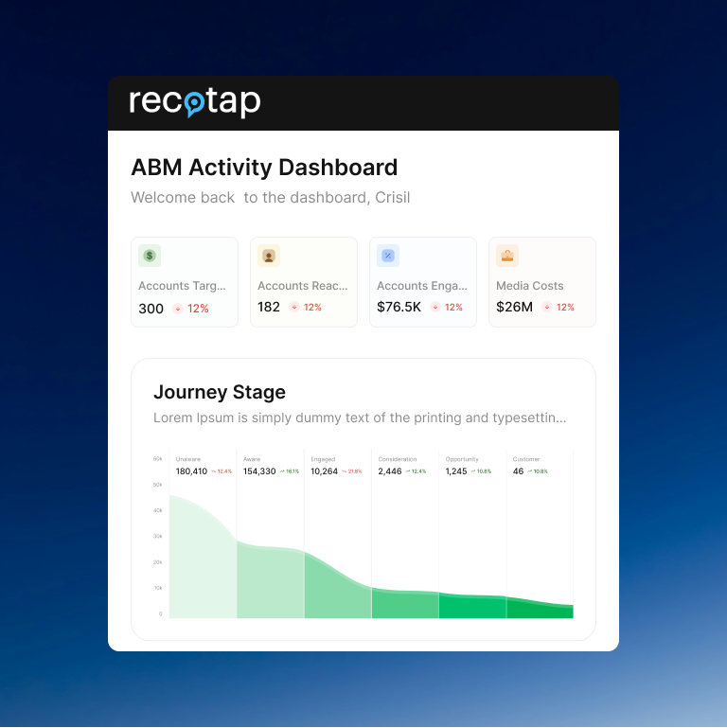The image size is (727, 728).
Task: Click the ABM Activity Dashboard heading
Action: coord(264,168)
